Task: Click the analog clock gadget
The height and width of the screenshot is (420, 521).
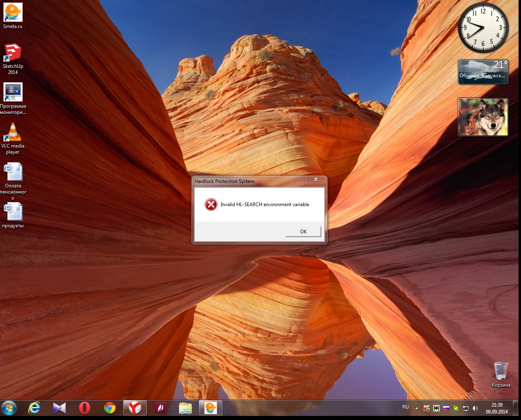Action: click(x=483, y=28)
